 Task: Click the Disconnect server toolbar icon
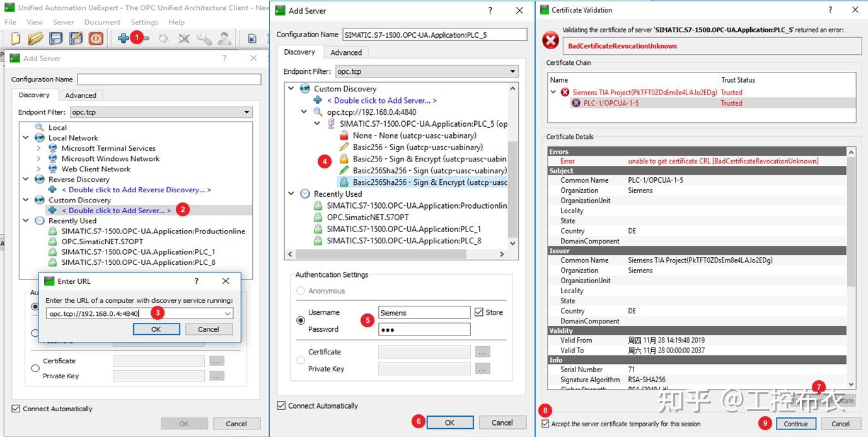coord(183,38)
